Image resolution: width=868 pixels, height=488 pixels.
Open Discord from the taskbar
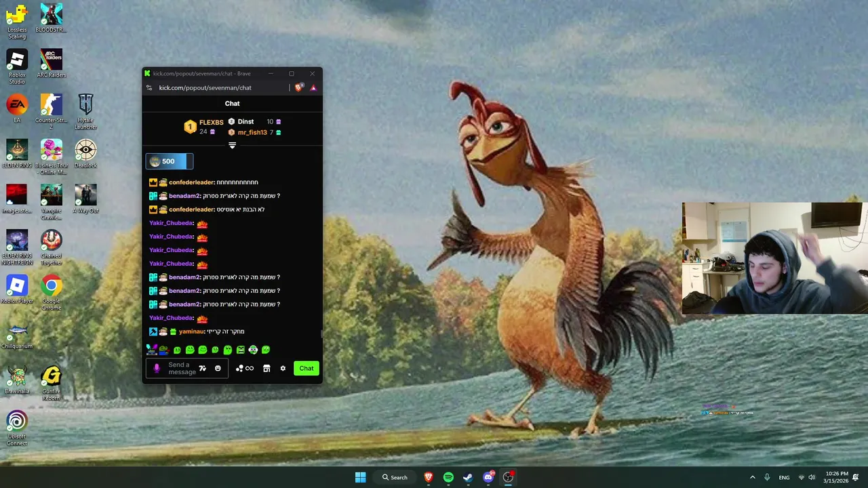488,477
